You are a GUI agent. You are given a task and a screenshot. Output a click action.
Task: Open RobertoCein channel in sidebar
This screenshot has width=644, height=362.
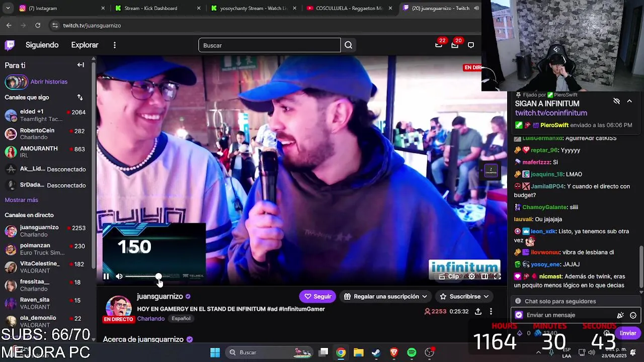point(45,134)
